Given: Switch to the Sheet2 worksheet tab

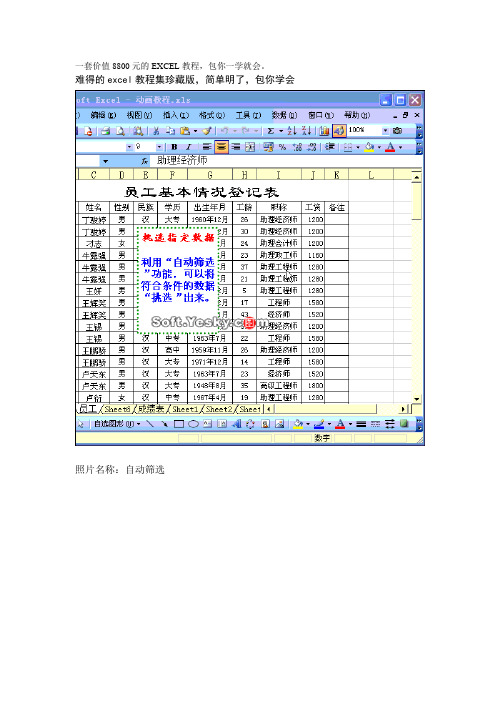Looking at the screenshot, I should pyautogui.click(x=219, y=409).
